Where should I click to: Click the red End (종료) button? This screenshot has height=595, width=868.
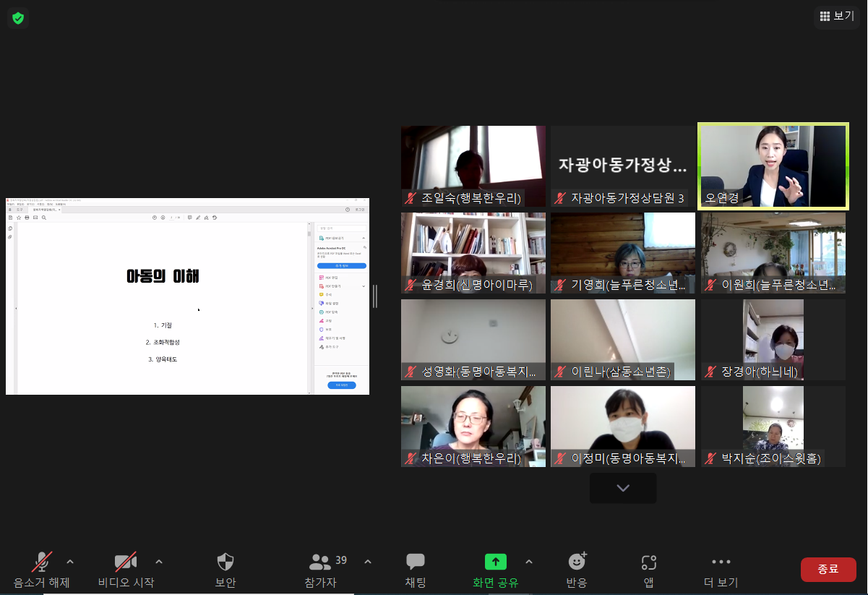828,569
